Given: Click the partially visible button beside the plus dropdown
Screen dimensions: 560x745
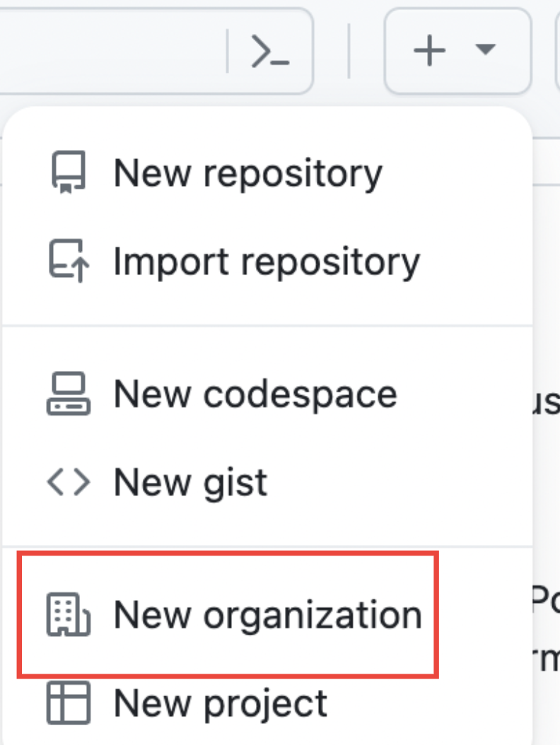Looking at the screenshot, I should click(557, 50).
